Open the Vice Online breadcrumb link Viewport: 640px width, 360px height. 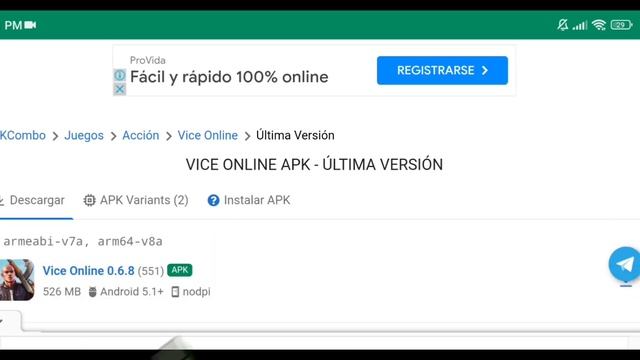coord(207,135)
